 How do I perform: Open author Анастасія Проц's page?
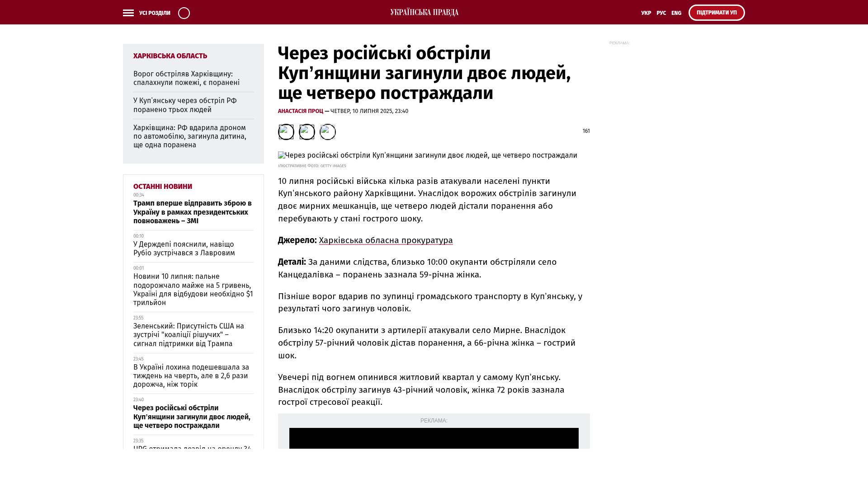point(300,111)
